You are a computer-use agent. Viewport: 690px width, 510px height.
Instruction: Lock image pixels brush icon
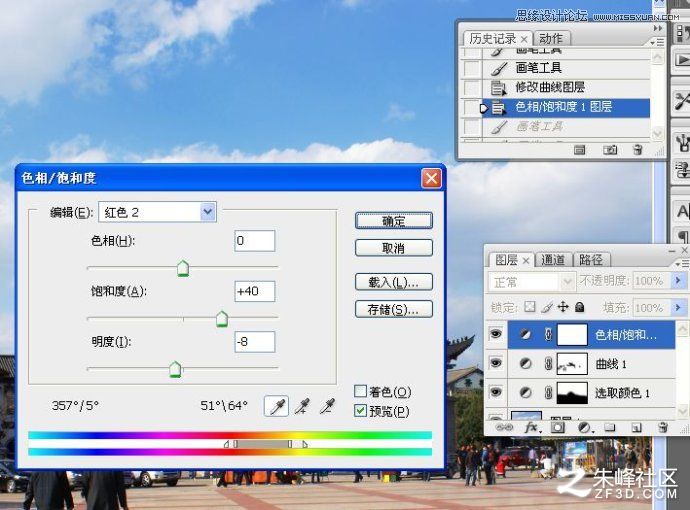tap(547, 307)
